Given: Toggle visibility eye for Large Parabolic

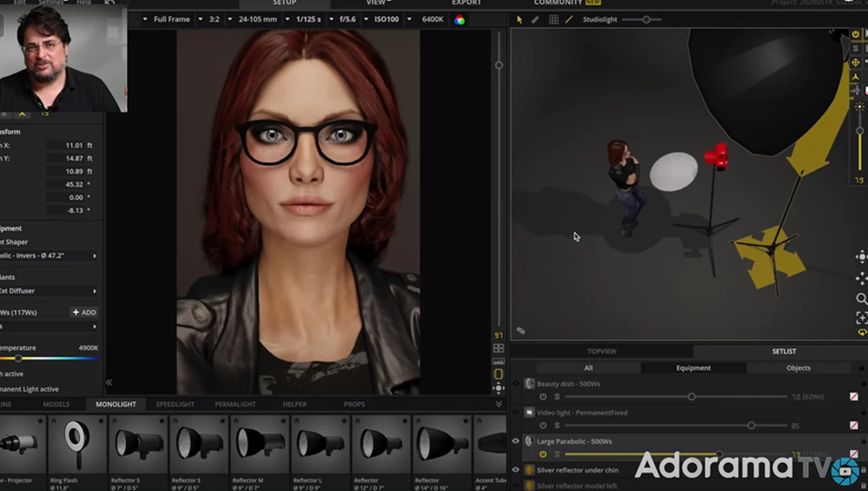Looking at the screenshot, I should point(516,441).
